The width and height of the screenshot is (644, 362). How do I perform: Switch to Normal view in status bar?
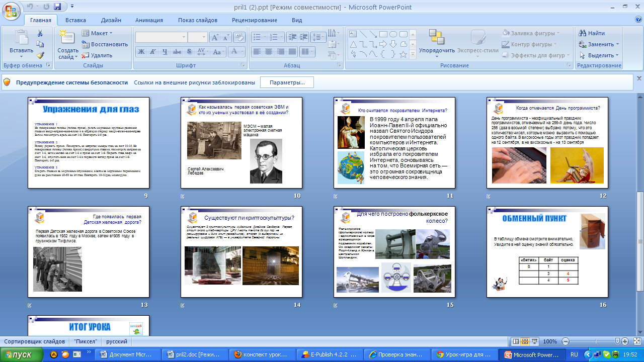point(515,341)
